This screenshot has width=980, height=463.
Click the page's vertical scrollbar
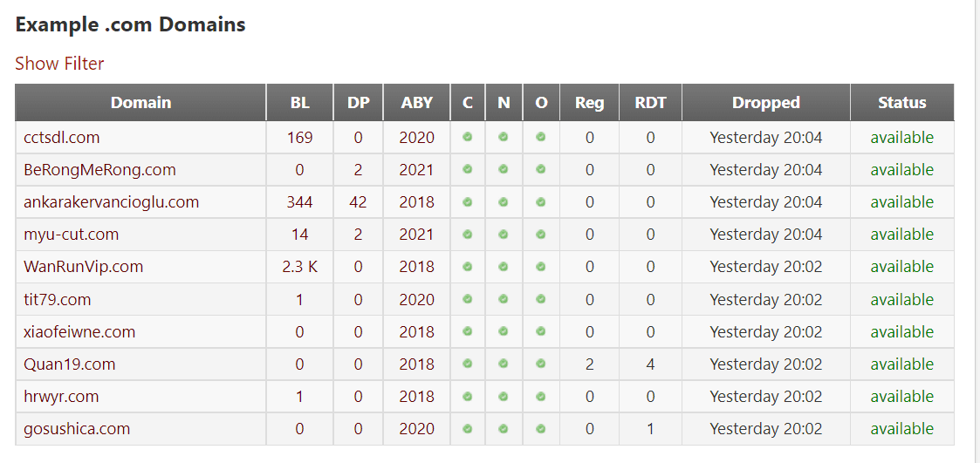click(x=977, y=231)
